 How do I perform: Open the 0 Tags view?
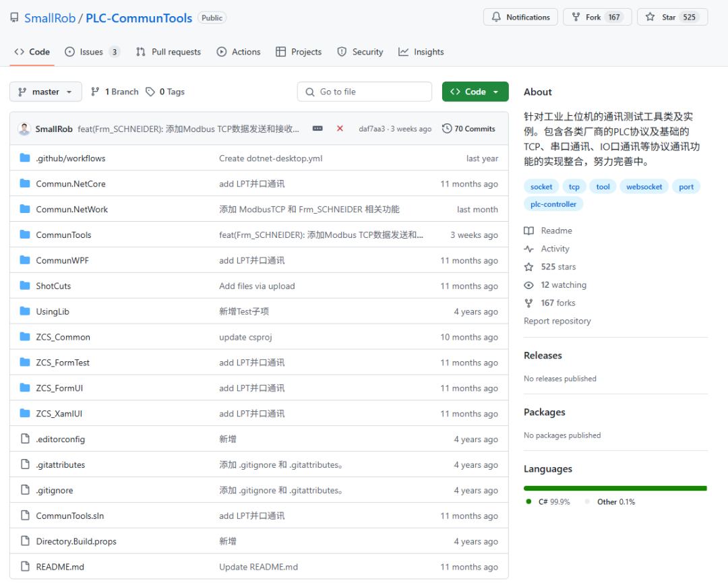tap(164, 92)
